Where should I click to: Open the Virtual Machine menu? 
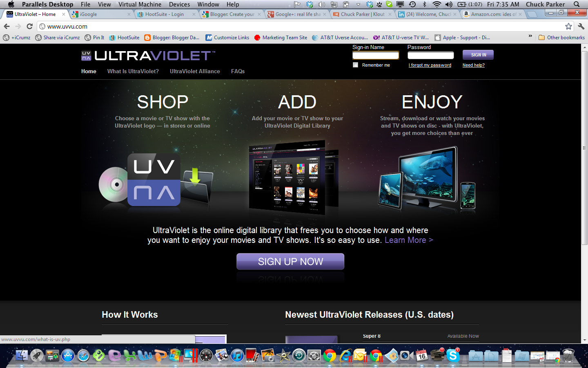click(140, 4)
